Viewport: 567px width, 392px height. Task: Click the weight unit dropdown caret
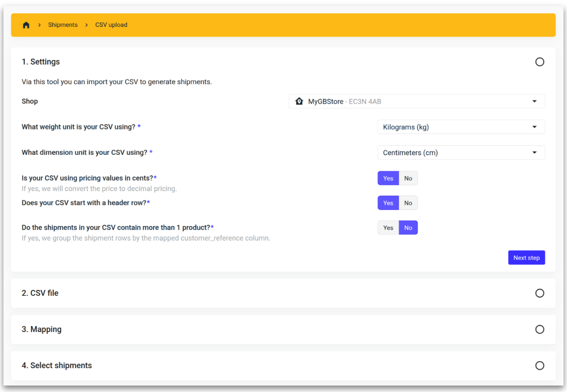[534, 127]
